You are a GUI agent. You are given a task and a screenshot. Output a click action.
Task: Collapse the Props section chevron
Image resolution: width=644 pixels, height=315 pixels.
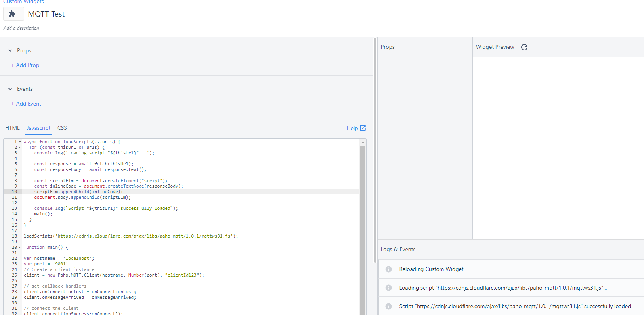[10, 51]
